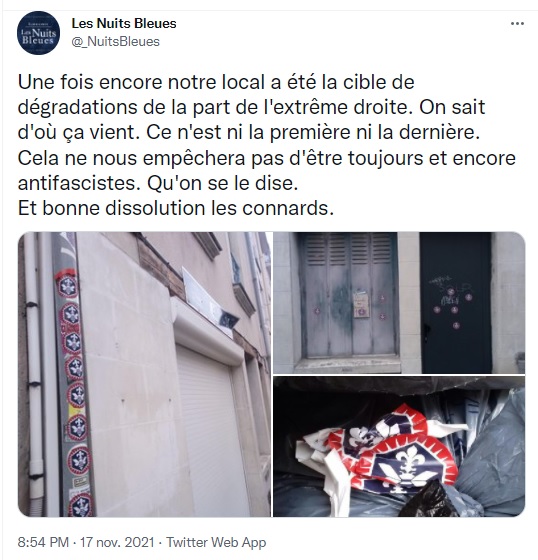
Task: Open the @_NuitsBleues handle link
Action: [x=115, y=41]
